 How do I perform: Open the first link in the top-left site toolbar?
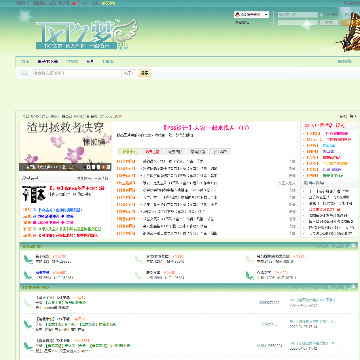coord(23,3)
